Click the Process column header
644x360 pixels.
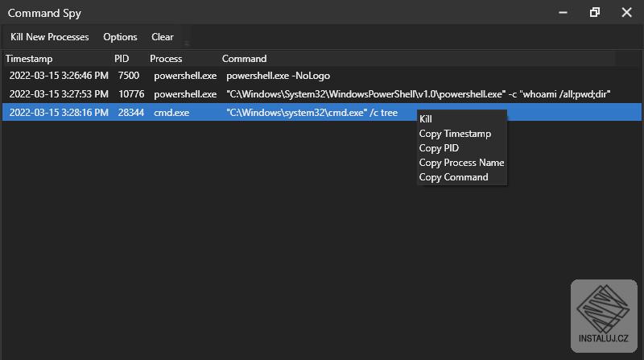tap(166, 59)
